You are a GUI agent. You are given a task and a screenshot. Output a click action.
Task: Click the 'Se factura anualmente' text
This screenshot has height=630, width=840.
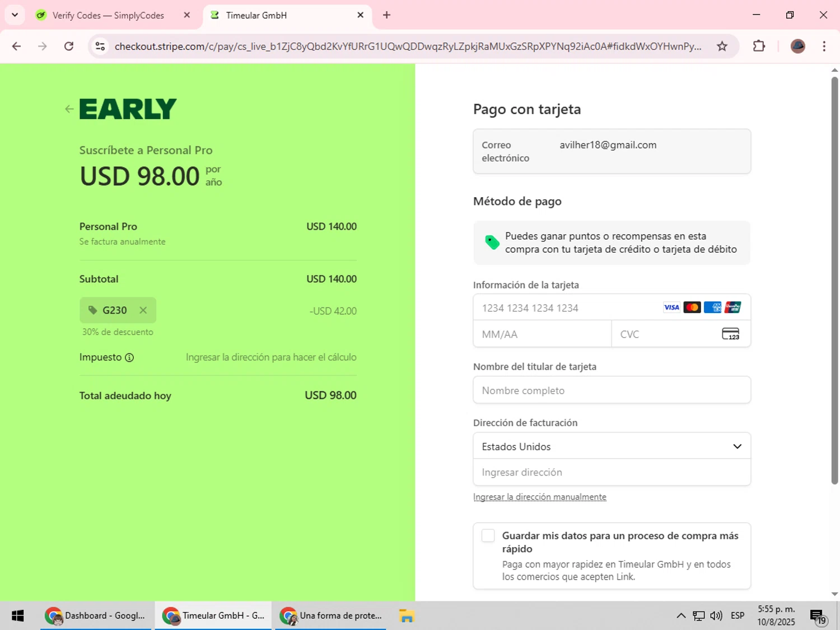coord(122,242)
